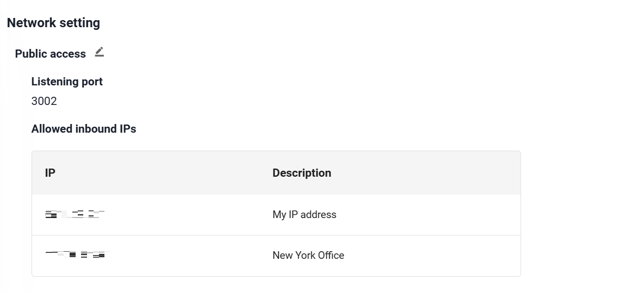
Task: Click the New York Office description cell
Action: point(308,255)
